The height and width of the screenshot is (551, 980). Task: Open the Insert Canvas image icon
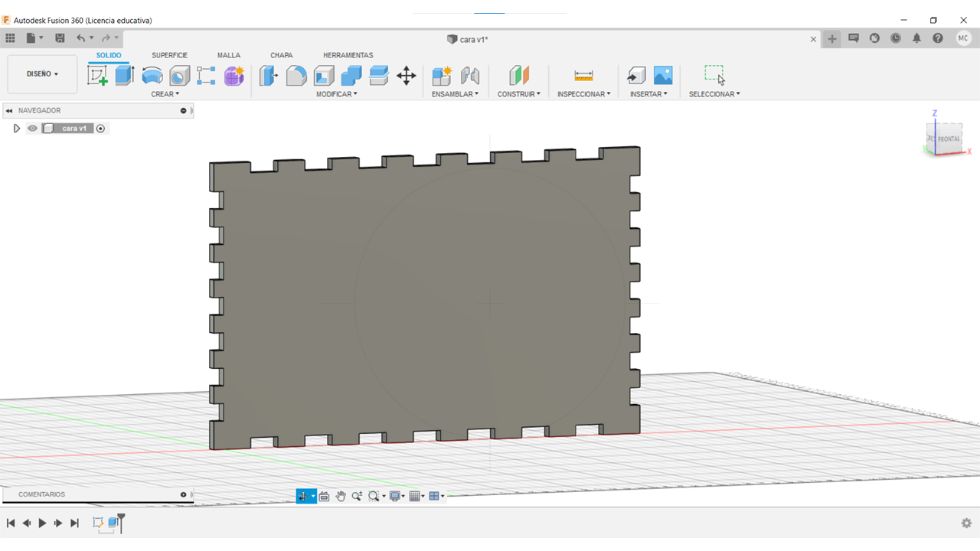663,75
